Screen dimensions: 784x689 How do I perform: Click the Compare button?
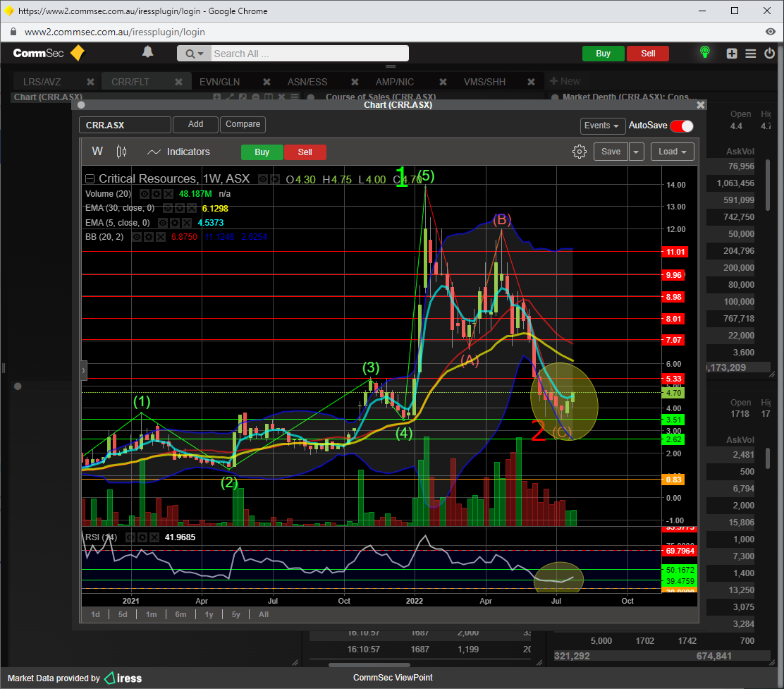tap(243, 125)
